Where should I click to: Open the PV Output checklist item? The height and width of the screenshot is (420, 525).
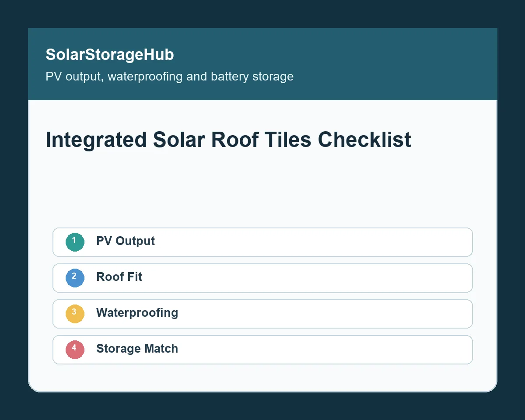coord(262,242)
